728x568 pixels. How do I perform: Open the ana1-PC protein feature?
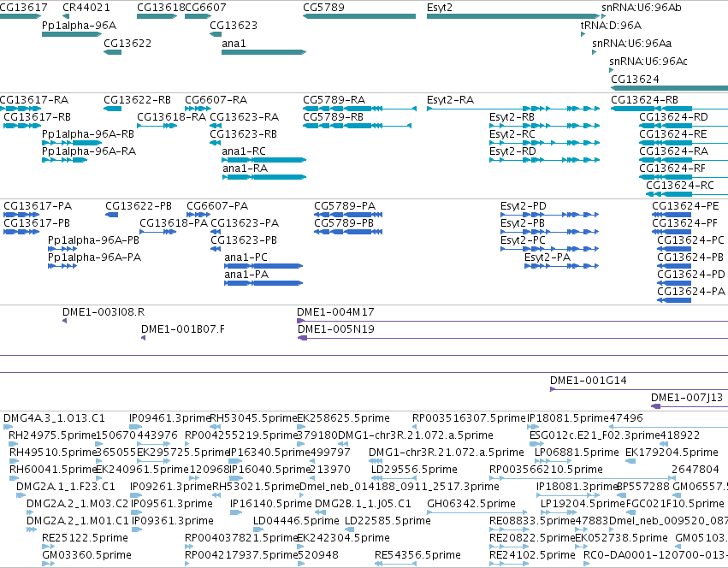(x=263, y=266)
